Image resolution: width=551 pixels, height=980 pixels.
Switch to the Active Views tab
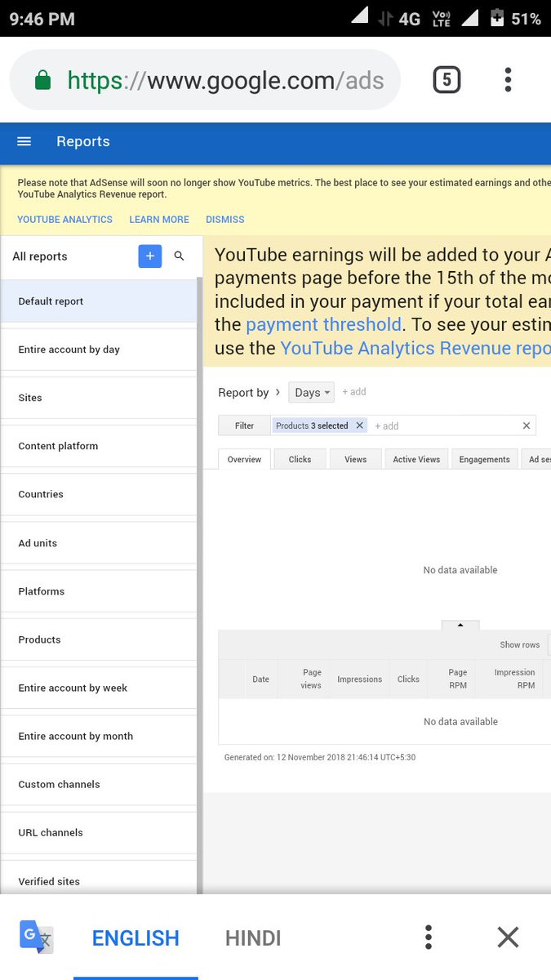pyautogui.click(x=416, y=460)
